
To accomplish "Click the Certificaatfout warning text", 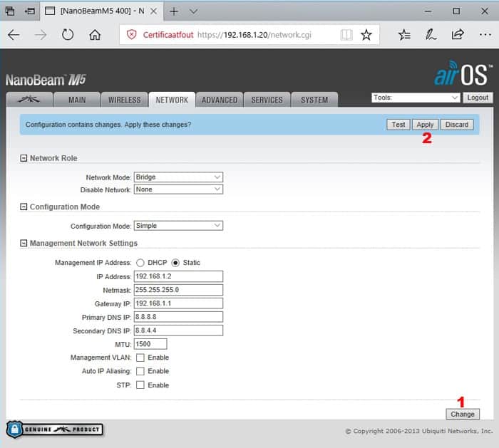I will tap(168, 35).
